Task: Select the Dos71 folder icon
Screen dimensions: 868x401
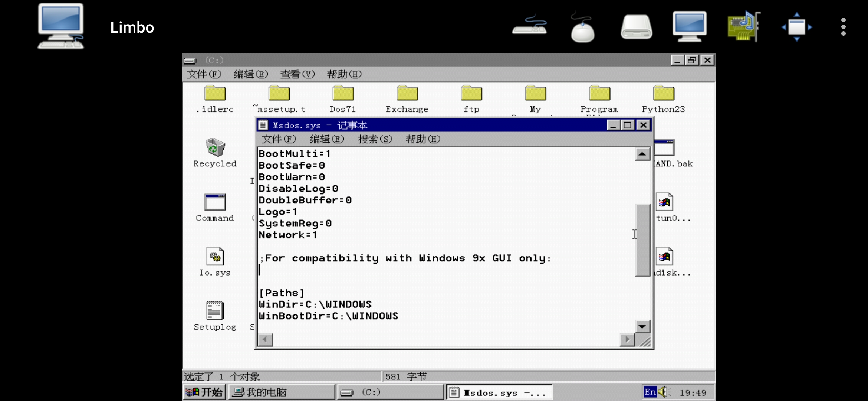Action: point(343,94)
